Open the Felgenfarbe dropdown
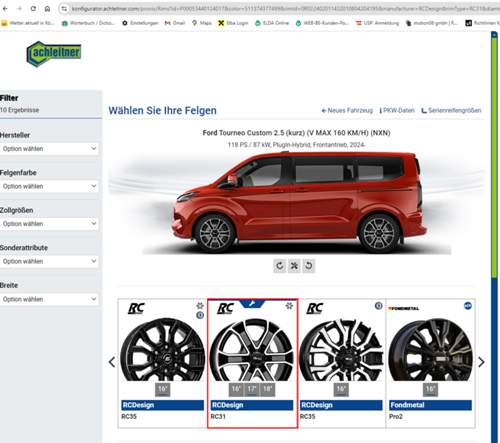The image size is (500, 443). (x=49, y=186)
